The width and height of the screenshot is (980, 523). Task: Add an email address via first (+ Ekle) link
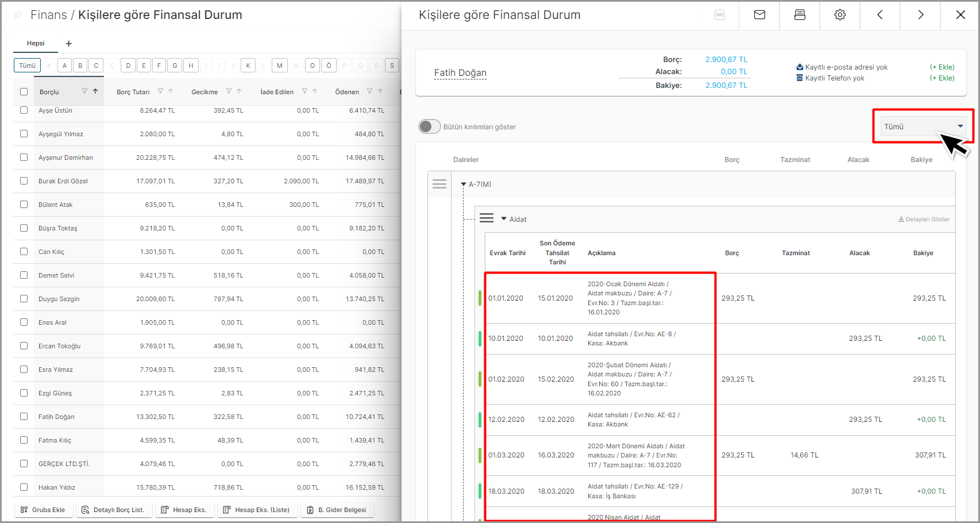942,67
